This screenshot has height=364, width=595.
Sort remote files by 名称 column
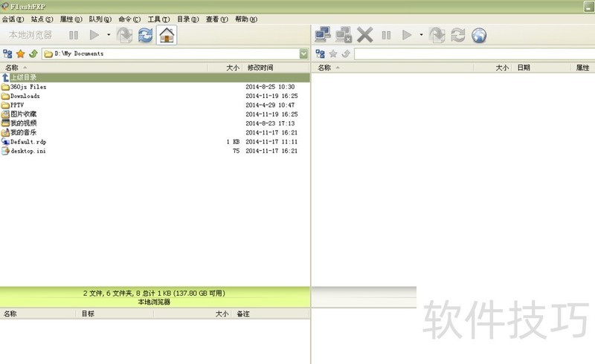coord(393,68)
